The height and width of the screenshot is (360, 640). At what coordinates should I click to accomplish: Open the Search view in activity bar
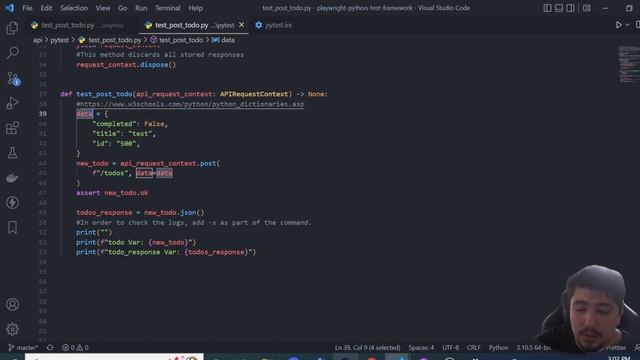[12, 53]
